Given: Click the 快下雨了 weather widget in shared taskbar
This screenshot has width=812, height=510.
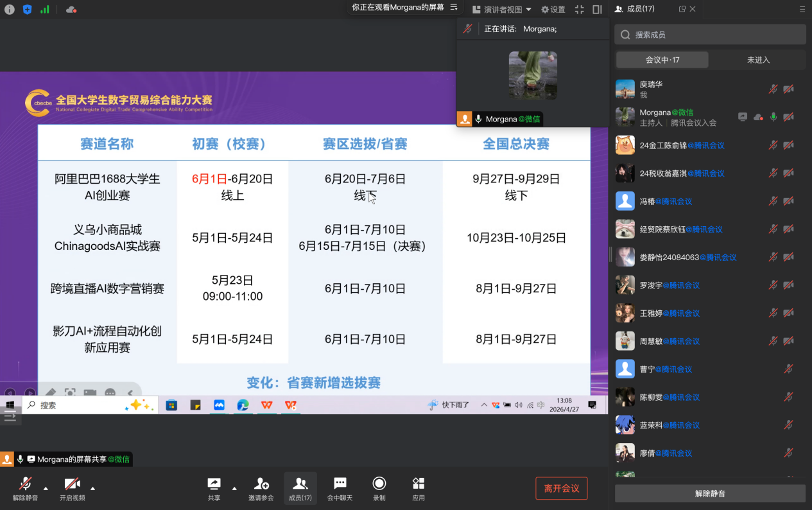Looking at the screenshot, I should pyautogui.click(x=449, y=405).
